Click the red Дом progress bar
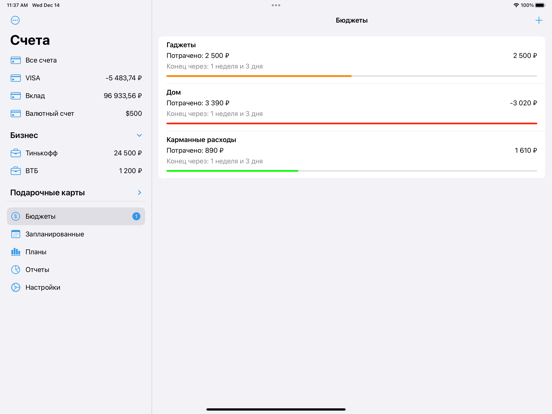This screenshot has width=552, height=414. click(x=352, y=124)
